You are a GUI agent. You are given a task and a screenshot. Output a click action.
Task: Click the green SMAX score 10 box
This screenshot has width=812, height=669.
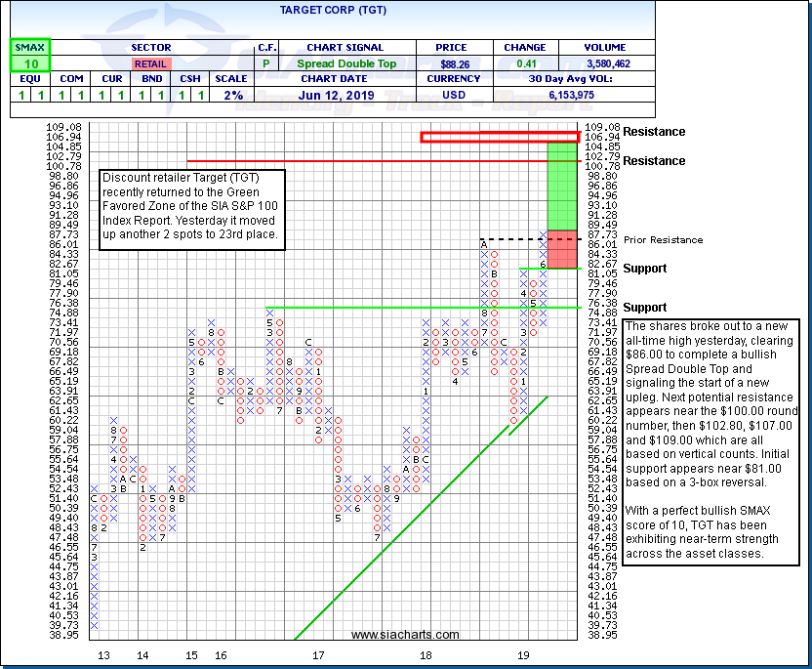[29, 63]
